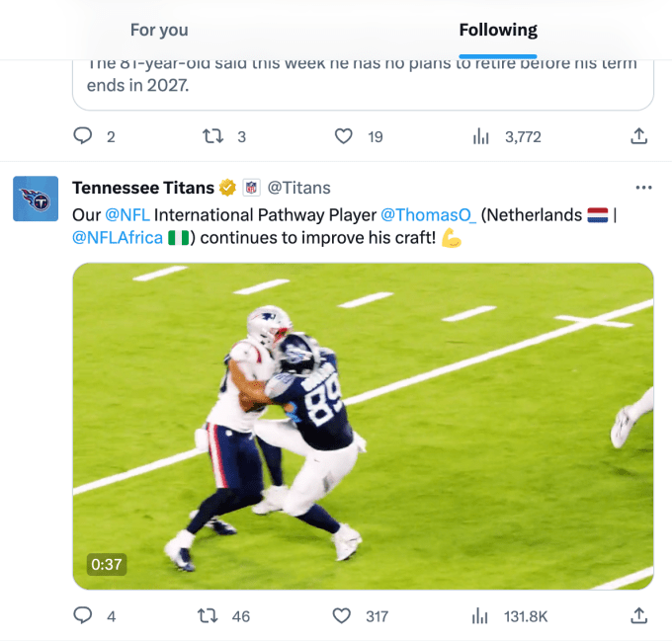Like the tweet with 19 likes

(x=344, y=136)
